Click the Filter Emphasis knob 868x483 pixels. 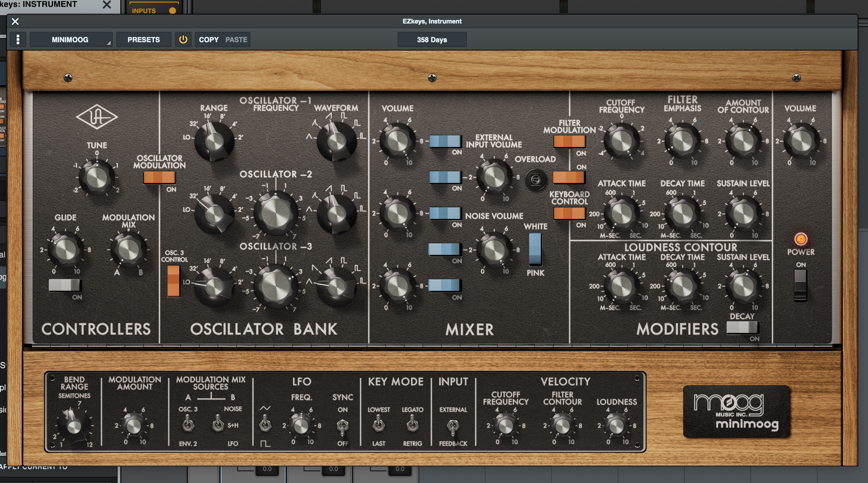682,141
